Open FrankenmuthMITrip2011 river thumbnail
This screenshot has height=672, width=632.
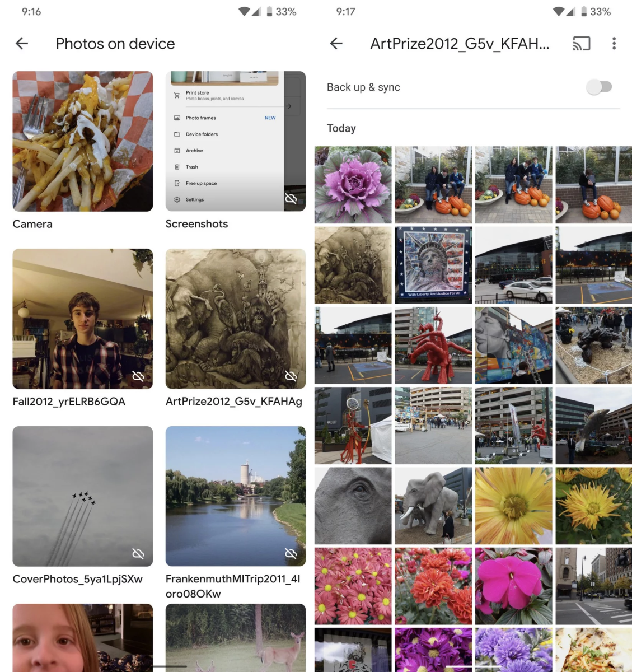click(x=236, y=496)
